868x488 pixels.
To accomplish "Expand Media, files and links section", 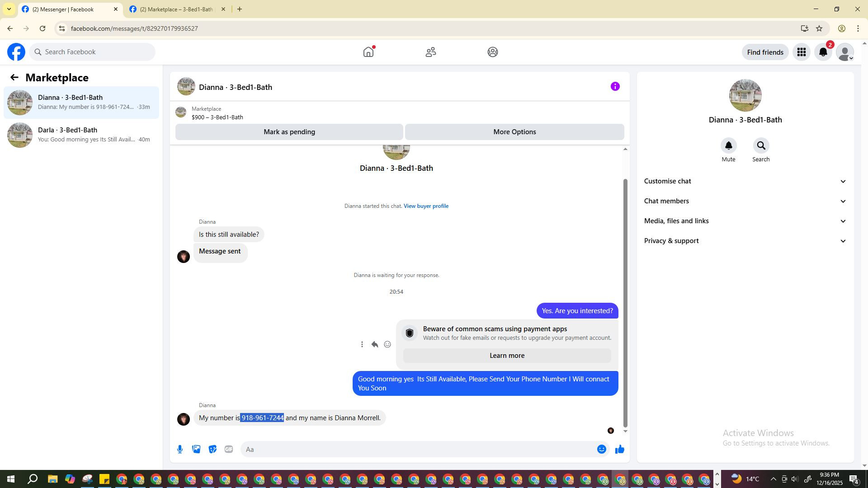I will [x=745, y=221].
